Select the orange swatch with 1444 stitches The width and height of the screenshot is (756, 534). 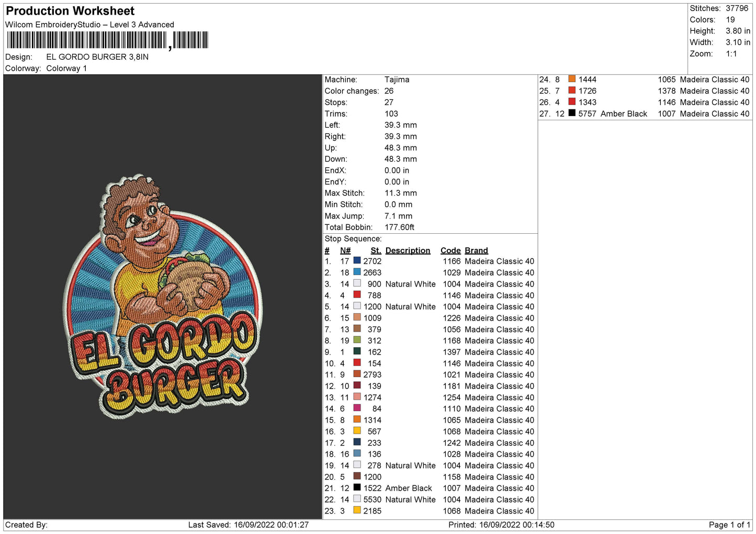tap(572, 79)
